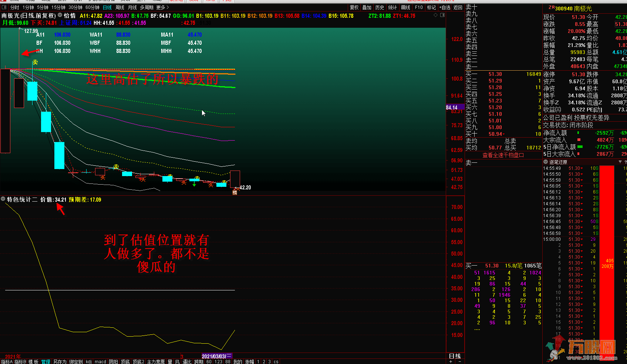Image resolution: width=627 pixels, height=364 pixels.
Task: Choose the 30分钟 chart period
Action: tap(75, 7)
